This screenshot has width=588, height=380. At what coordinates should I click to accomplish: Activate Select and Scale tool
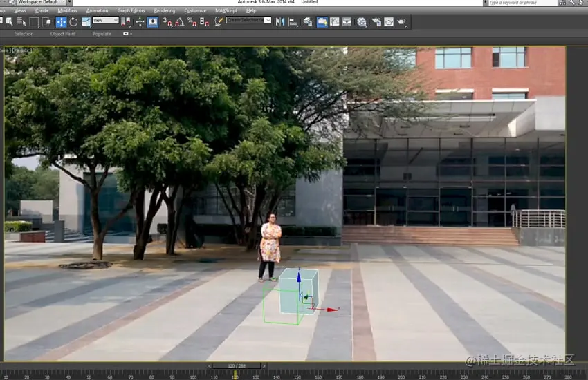click(86, 21)
